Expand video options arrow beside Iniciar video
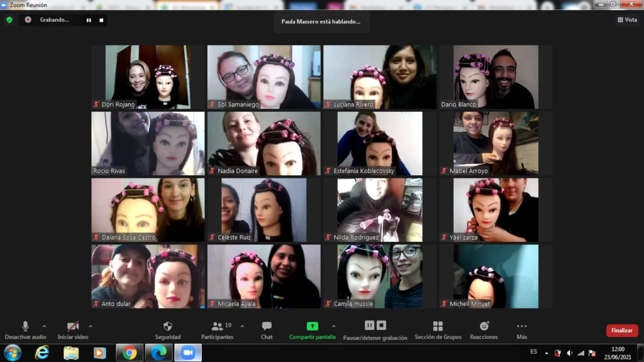The width and height of the screenshot is (644, 362). [91, 326]
